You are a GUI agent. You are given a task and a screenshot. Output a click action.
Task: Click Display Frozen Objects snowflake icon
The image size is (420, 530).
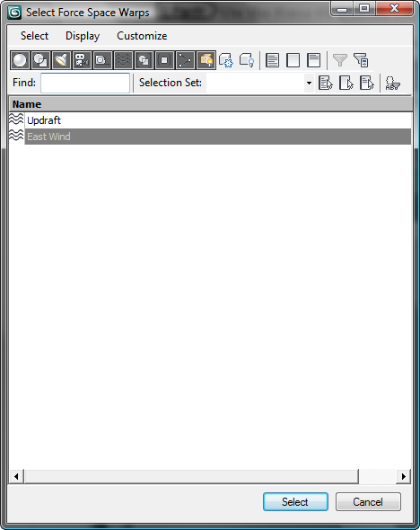point(226,60)
